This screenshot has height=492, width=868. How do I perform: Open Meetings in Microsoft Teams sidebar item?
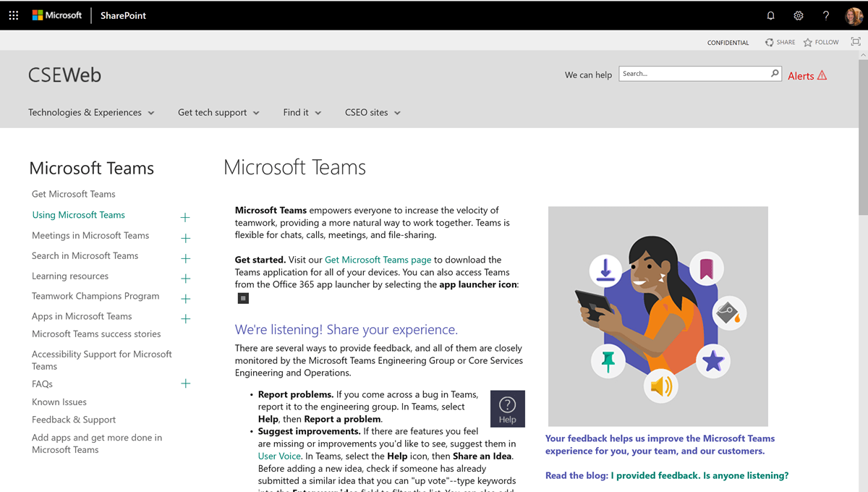(90, 235)
